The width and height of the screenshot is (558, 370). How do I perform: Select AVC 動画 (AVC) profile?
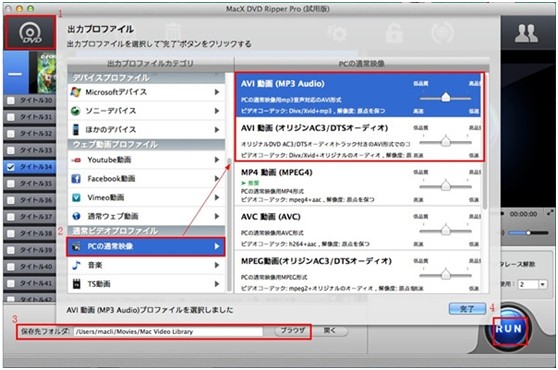click(359, 228)
